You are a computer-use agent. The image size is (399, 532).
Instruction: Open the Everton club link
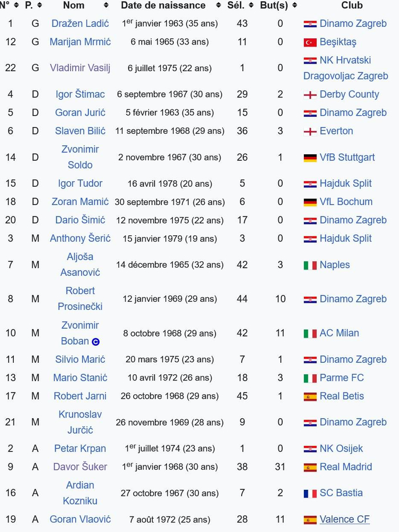[336, 131]
